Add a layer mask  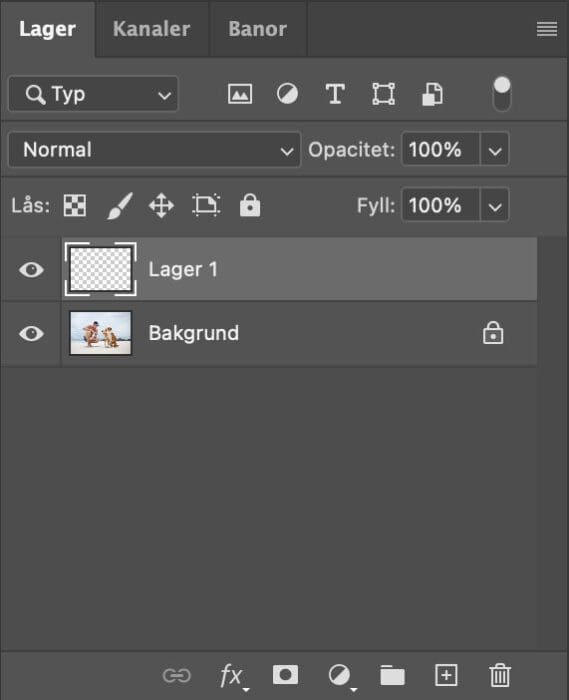286,675
